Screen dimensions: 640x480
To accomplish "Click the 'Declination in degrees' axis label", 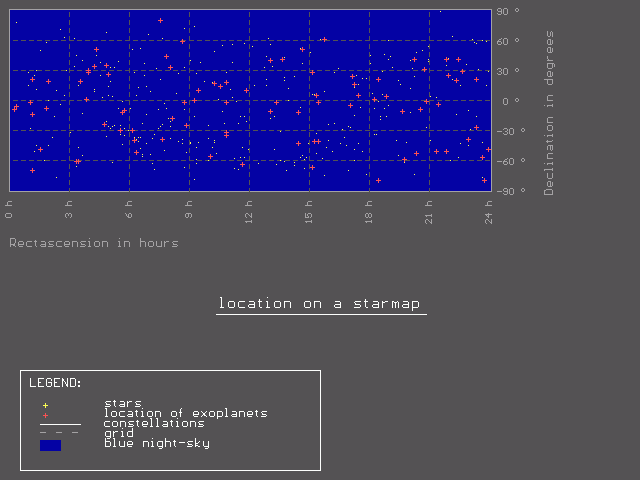I will [549, 113].
